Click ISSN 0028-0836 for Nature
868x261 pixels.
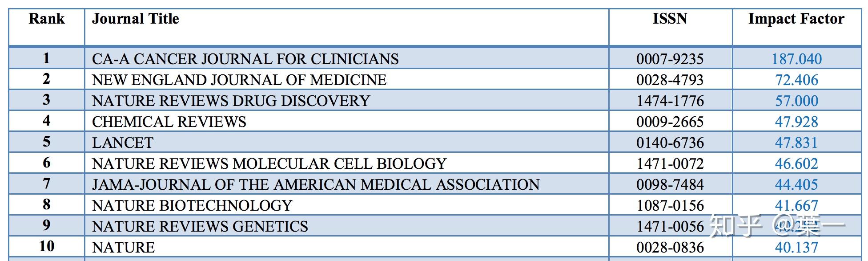click(670, 247)
